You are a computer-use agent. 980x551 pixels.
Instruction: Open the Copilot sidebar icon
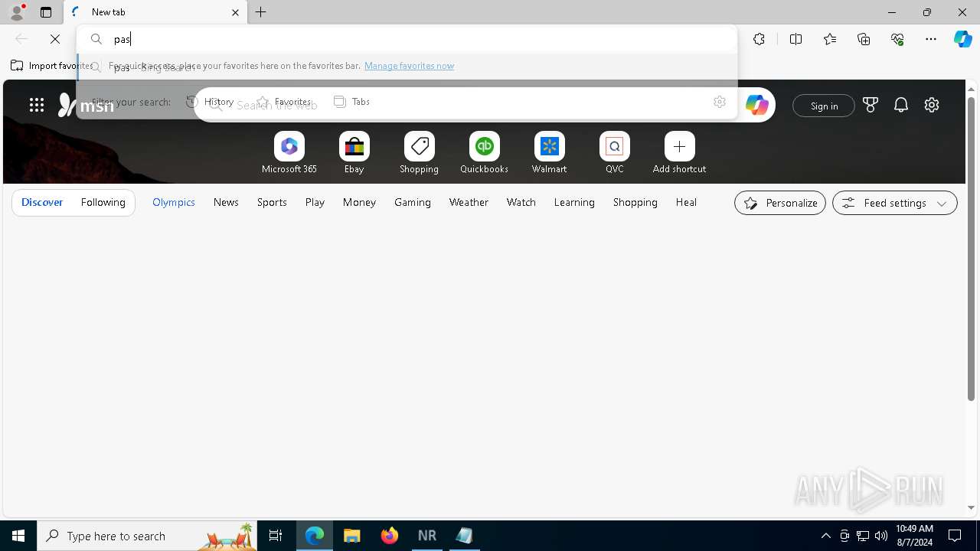[962, 39]
